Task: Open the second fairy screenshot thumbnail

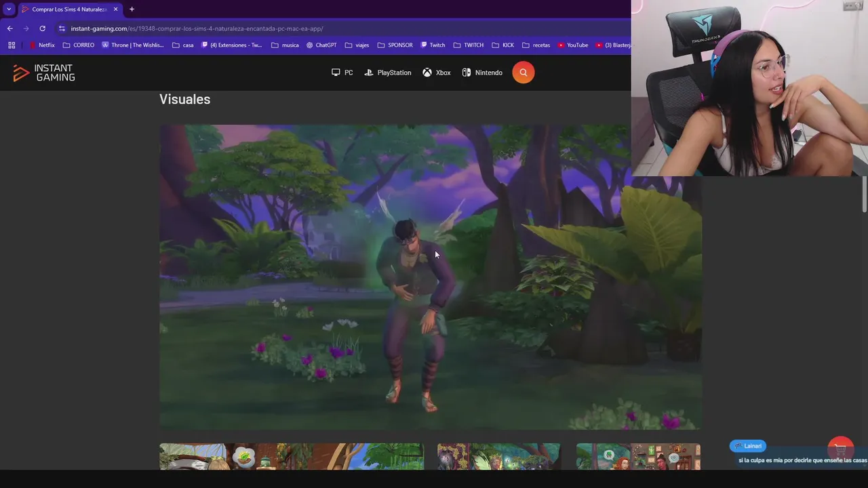Action: tap(498, 456)
